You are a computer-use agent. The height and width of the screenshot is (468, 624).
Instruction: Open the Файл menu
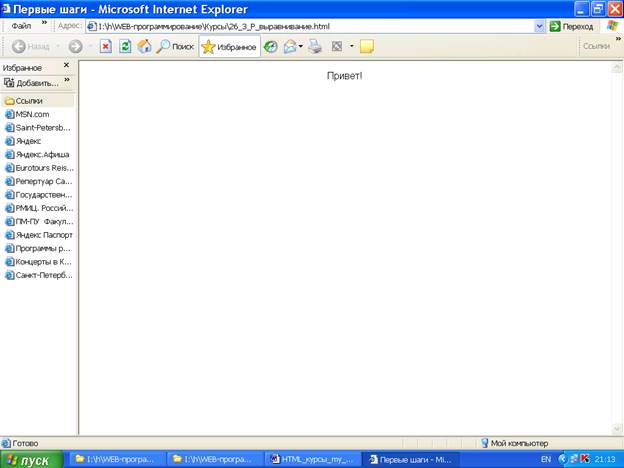21,26
